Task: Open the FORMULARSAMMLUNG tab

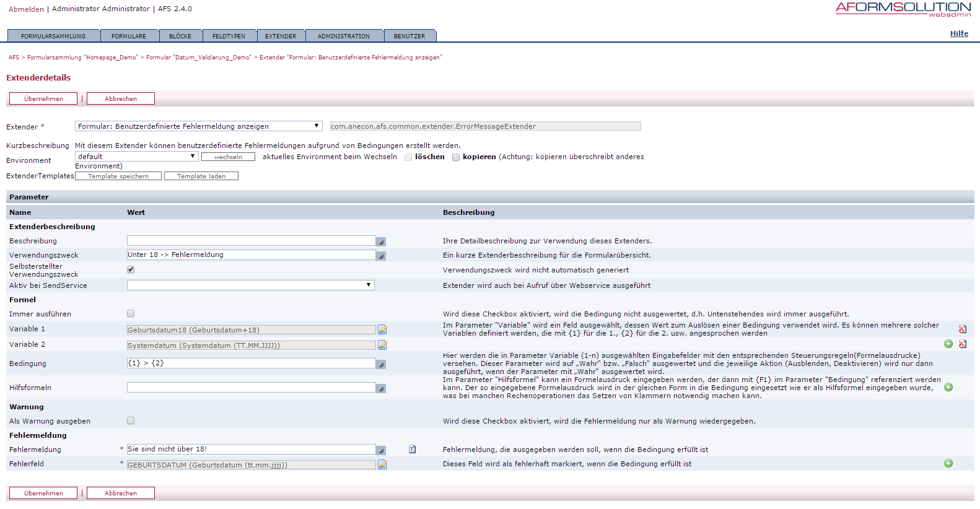Action: (53, 36)
